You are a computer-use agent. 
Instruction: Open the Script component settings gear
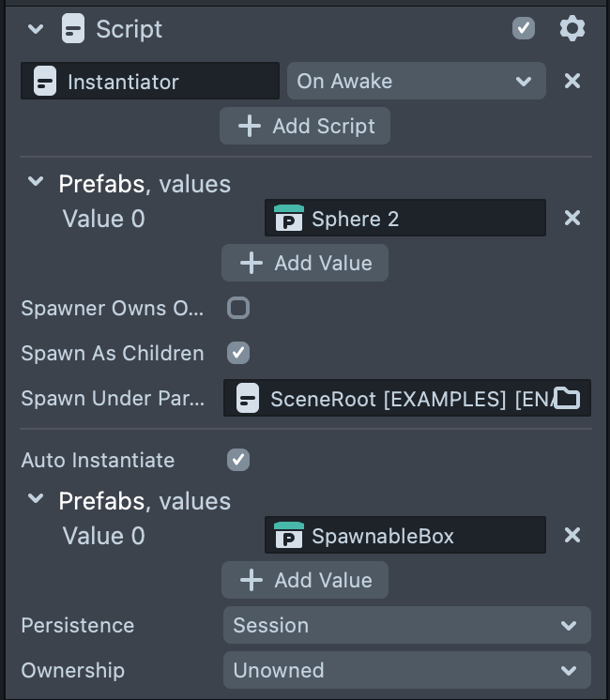(x=572, y=29)
